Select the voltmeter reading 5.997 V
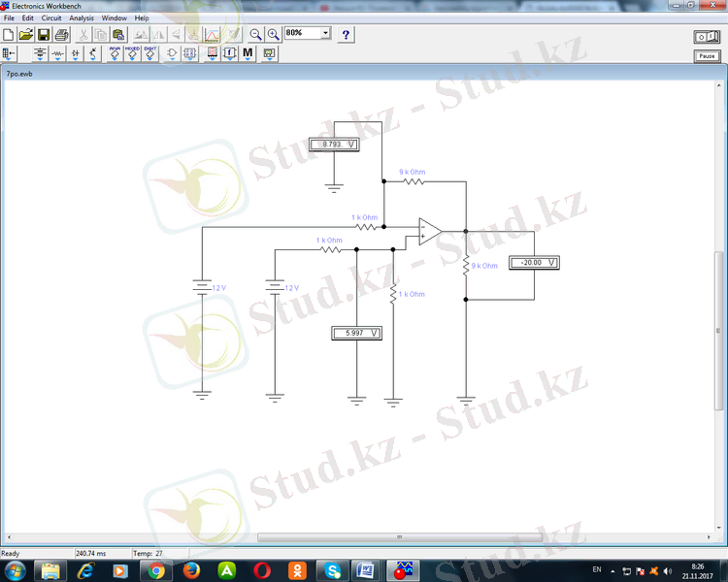This screenshot has height=582, width=728. click(x=356, y=334)
